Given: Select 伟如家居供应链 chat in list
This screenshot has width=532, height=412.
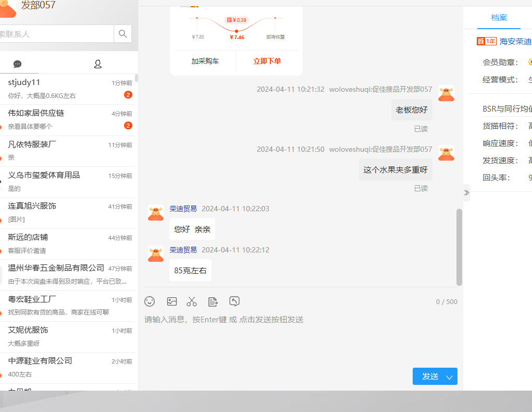Looking at the screenshot, I should 68,119.
